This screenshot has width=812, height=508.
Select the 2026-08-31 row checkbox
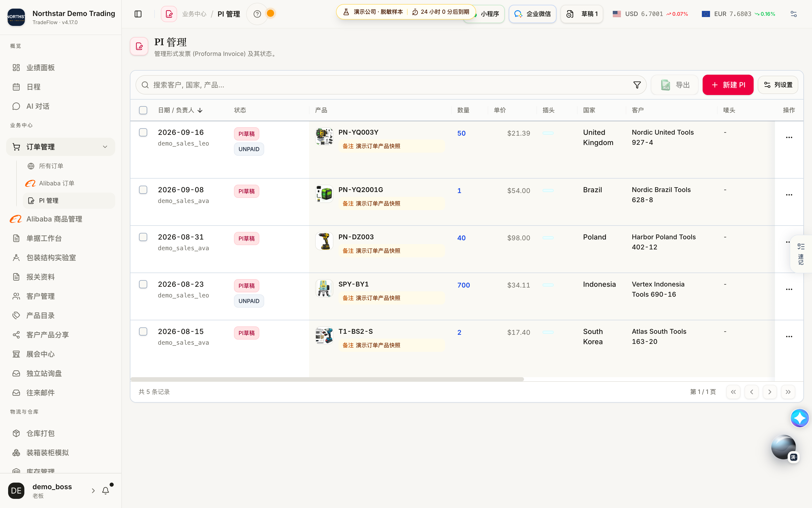click(x=143, y=237)
